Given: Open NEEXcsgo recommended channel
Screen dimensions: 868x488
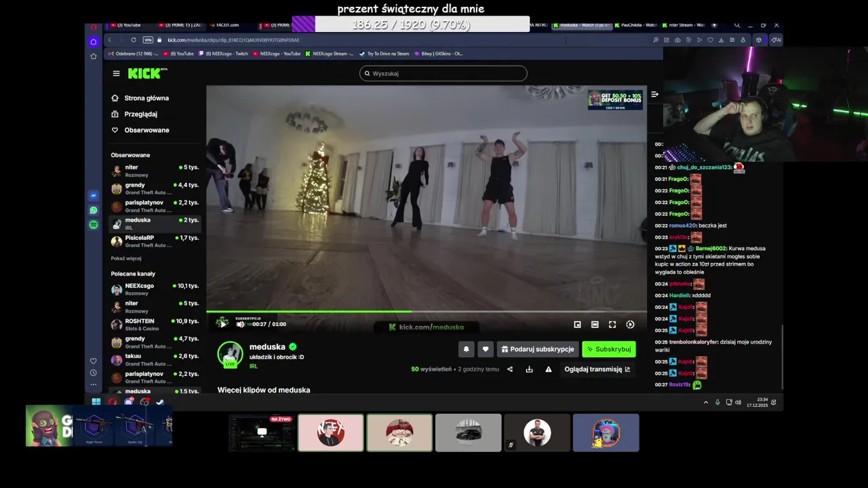Looking at the screenshot, I should (155, 289).
